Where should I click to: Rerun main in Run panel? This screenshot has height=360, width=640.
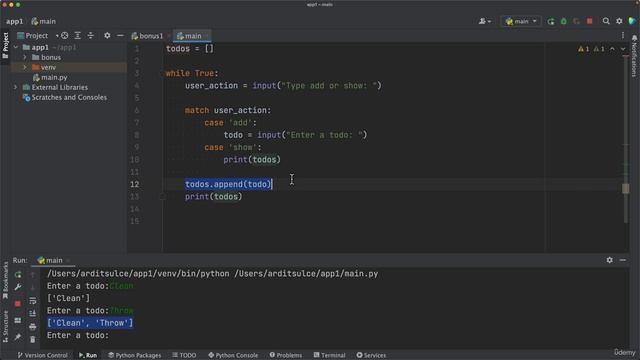pos(18,275)
